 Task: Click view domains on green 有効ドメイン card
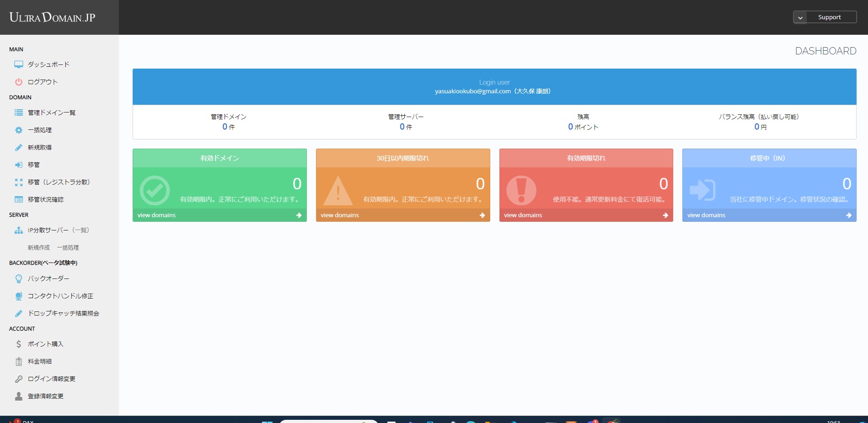pyautogui.click(x=156, y=215)
